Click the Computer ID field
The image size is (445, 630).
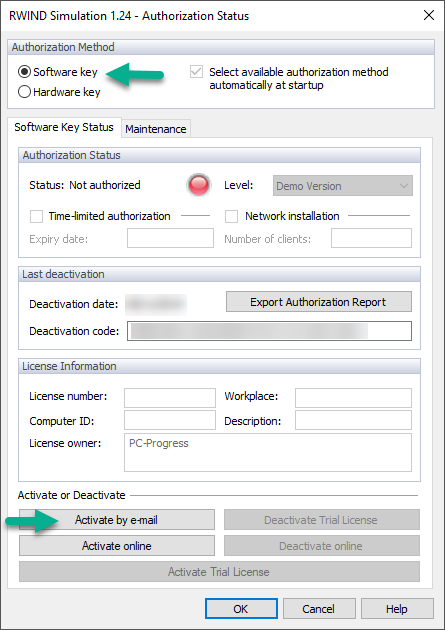tap(170, 420)
